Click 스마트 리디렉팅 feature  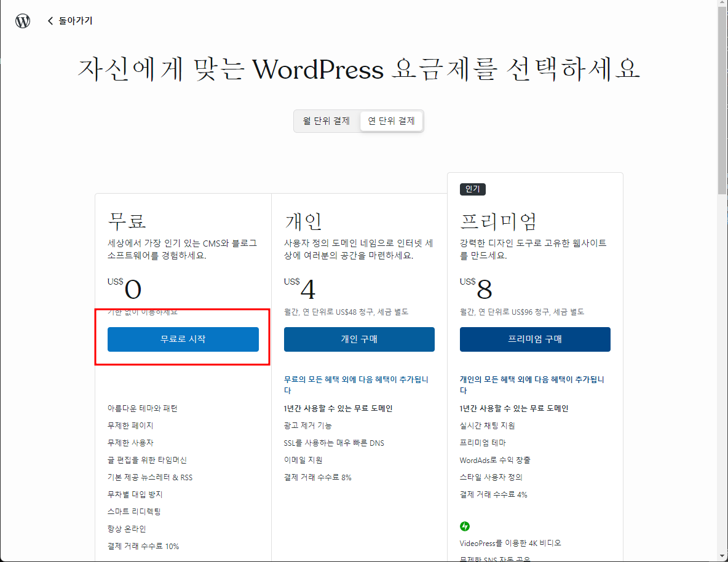tap(134, 512)
